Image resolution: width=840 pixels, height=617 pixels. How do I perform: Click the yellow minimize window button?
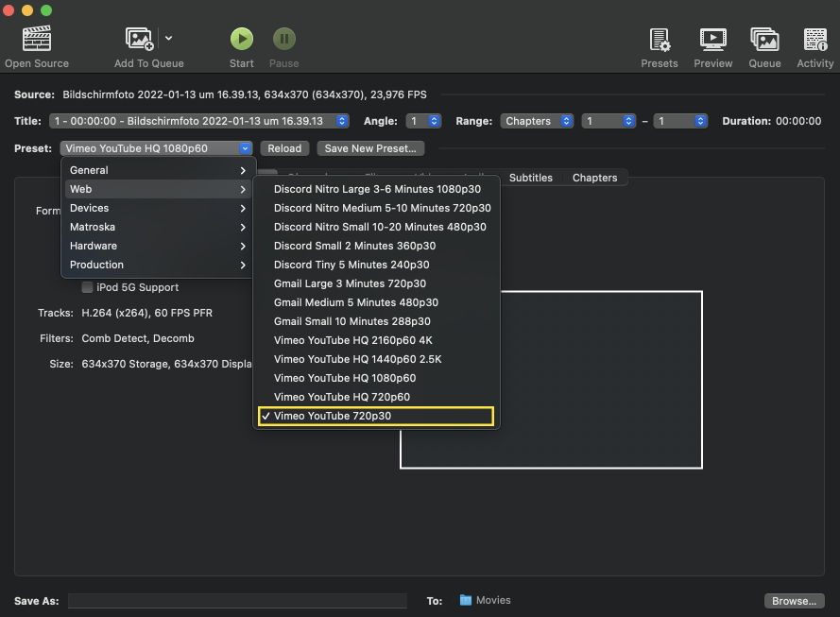(x=27, y=10)
